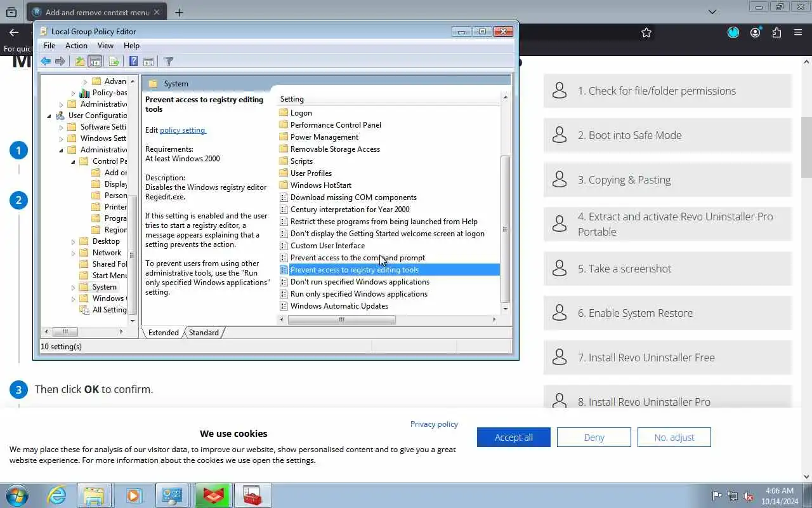This screenshot has height=508, width=812.
Task: Switch to the Standard tab
Action: tap(204, 333)
